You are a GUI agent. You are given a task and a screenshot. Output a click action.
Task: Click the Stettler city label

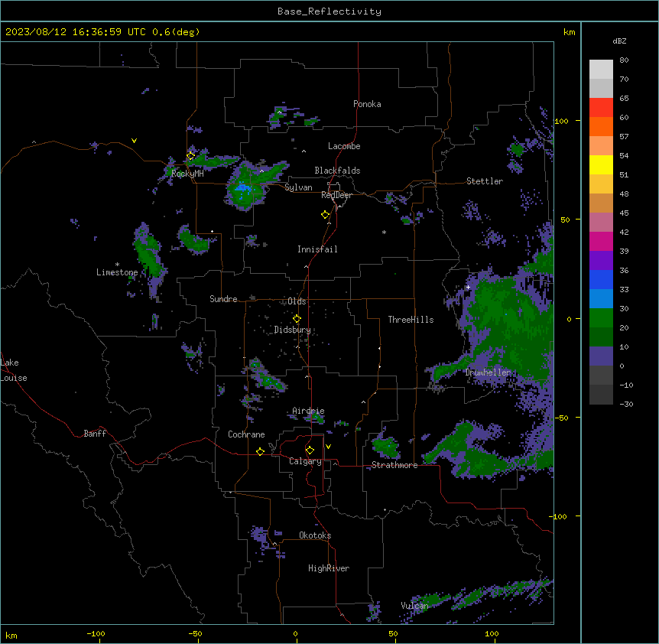pos(485,181)
